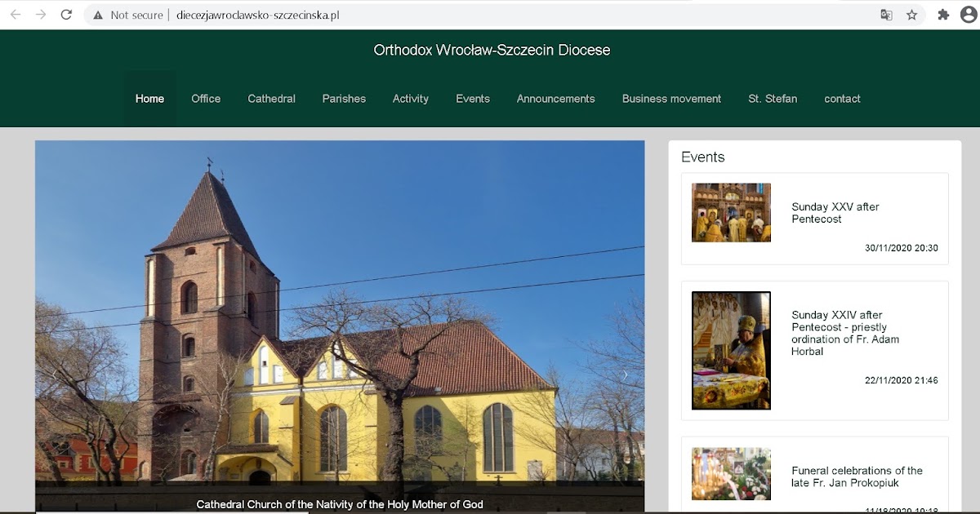Advance the slideshow with the right arrow

625,373
